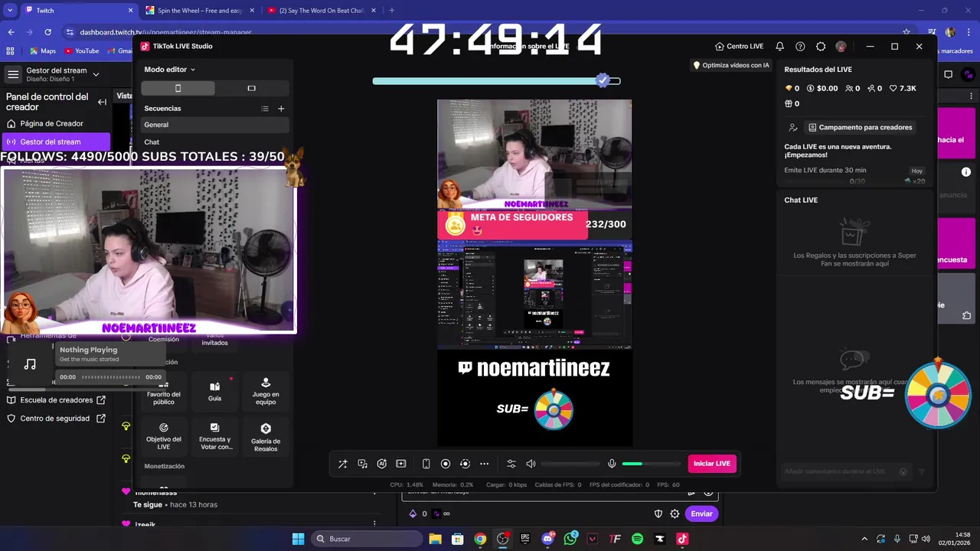This screenshot has width=980, height=551.
Task: Open the YouTube bookmark
Action: click(82, 51)
